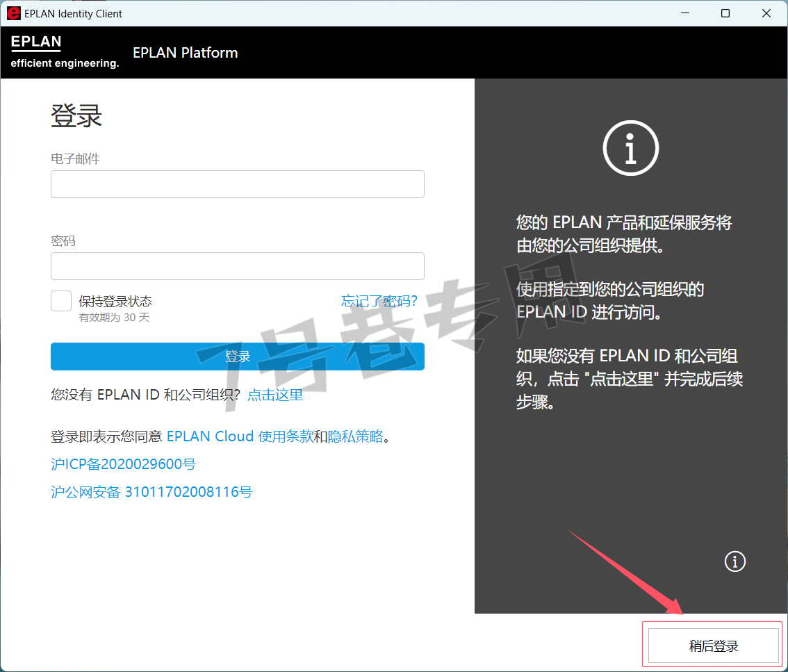The image size is (788, 672).
Task: Minimize the EPLAN Identity Client window
Action: (x=685, y=13)
